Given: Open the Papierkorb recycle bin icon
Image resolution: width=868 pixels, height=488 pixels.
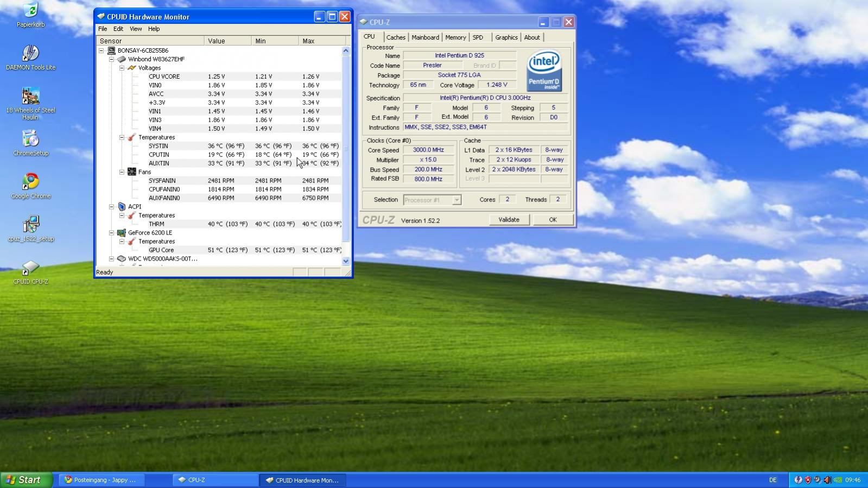Looking at the screenshot, I should [x=31, y=10].
